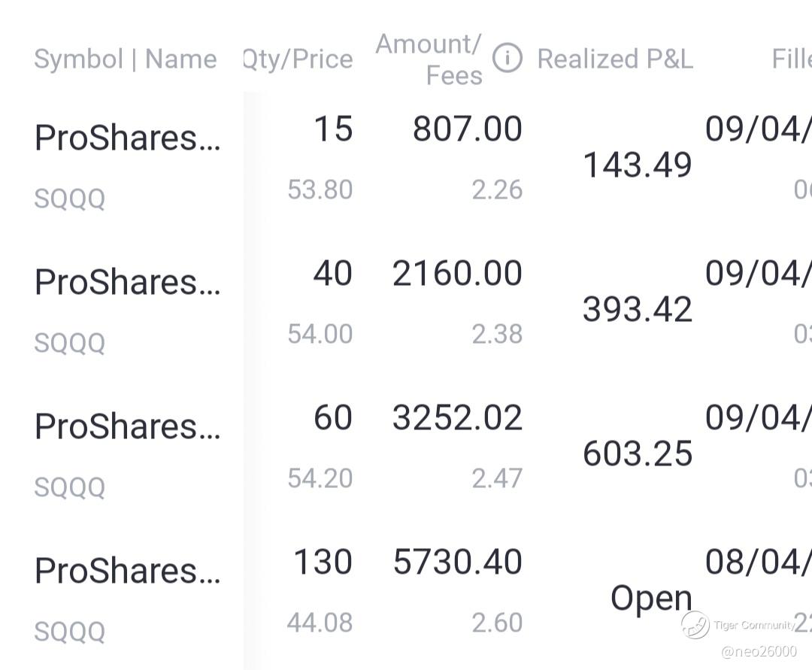Open the @neo26000 user handle
Viewport: 812px width, 670px height.
click(759, 651)
